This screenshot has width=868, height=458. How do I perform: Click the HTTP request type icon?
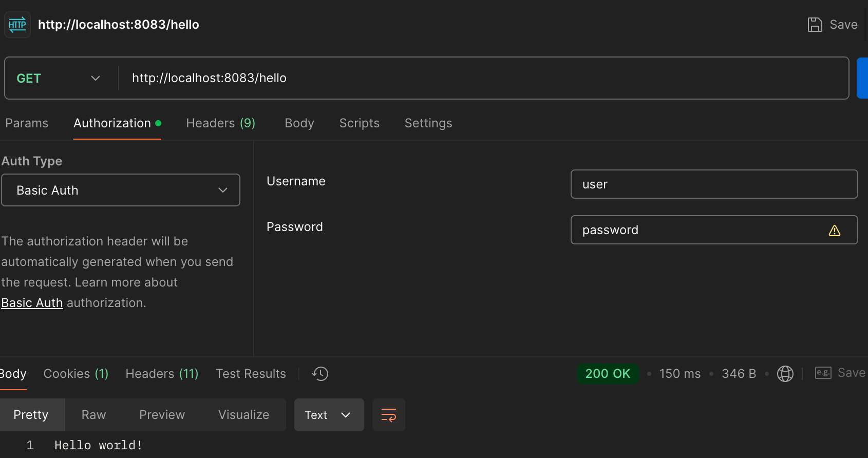[x=17, y=25]
